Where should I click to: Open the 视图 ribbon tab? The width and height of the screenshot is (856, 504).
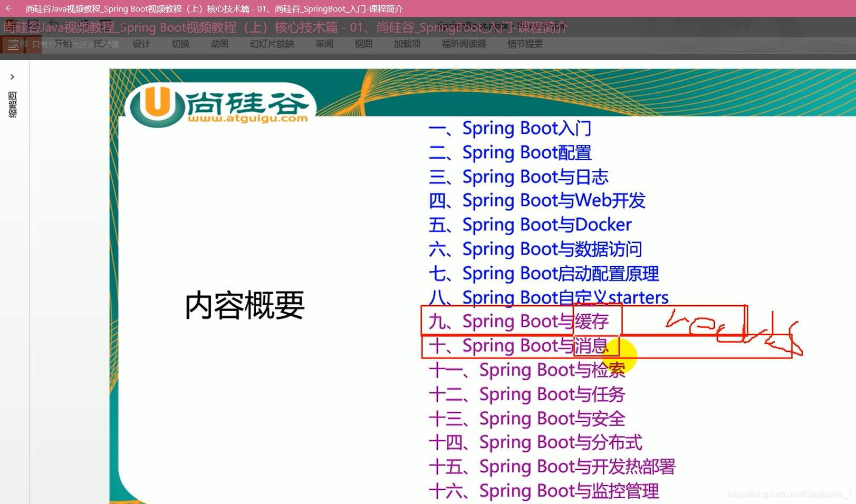pyautogui.click(x=363, y=44)
